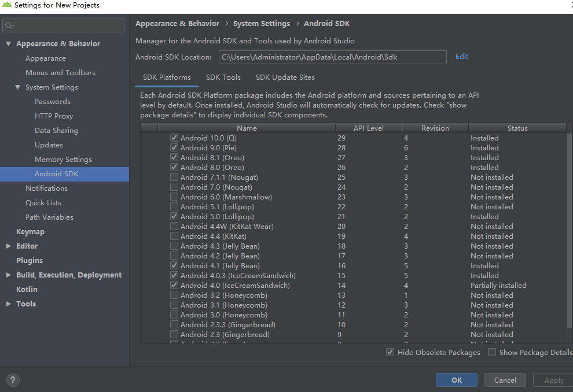Screen dimensions: 573x392
Task: Uncheck Android 5.0 (Lollipop) platform
Action: (x=174, y=217)
